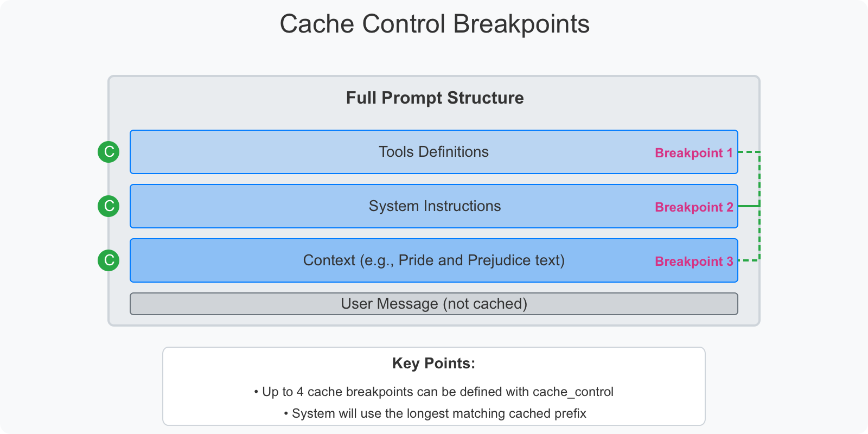
Task: Click the bullet about 4 cache breakpoints
Action: coord(434,392)
